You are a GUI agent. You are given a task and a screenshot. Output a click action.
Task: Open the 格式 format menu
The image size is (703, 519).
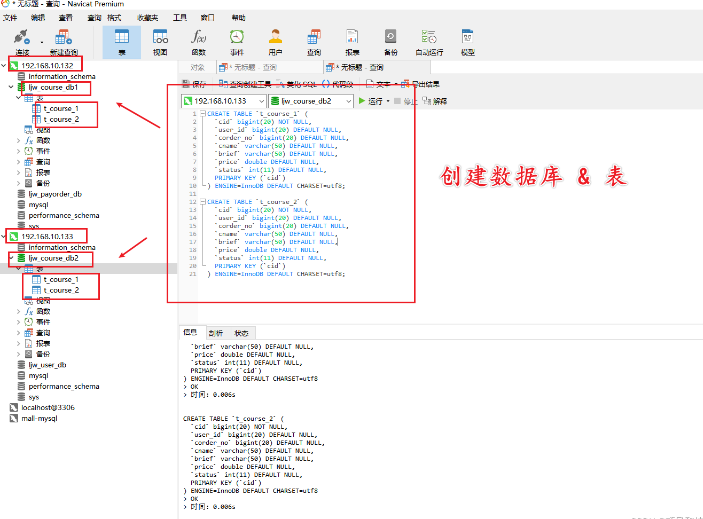[x=114, y=17]
